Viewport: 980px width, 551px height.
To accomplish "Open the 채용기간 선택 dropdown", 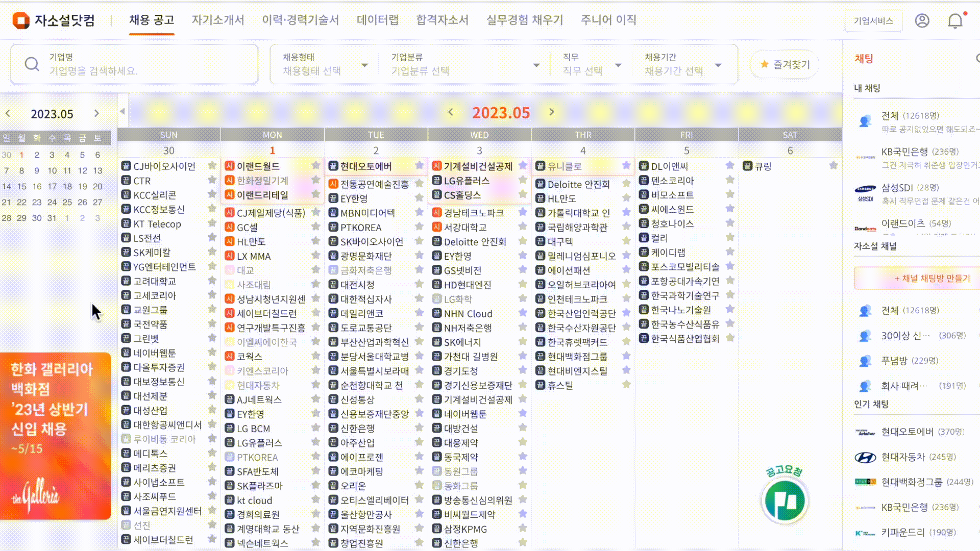I will [x=683, y=64].
